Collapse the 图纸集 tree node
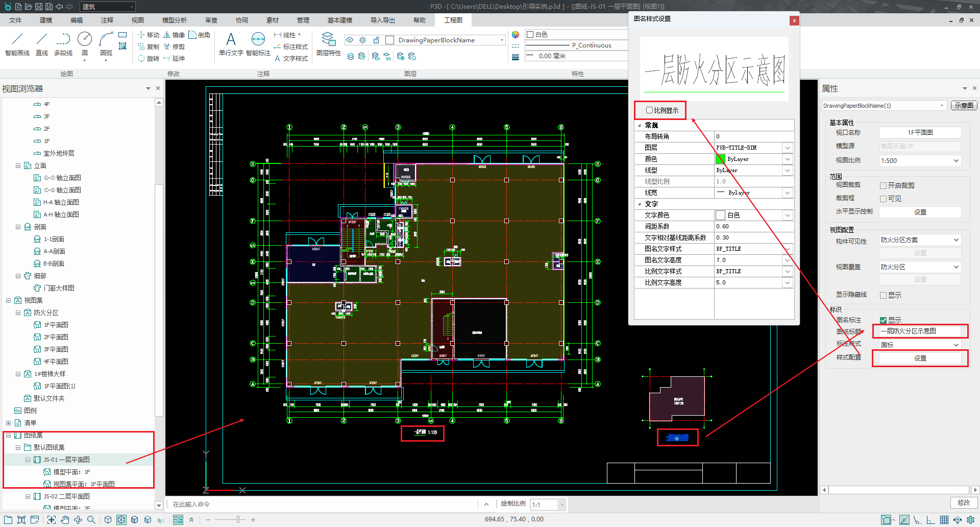The width and height of the screenshot is (980, 527). pos(8,435)
